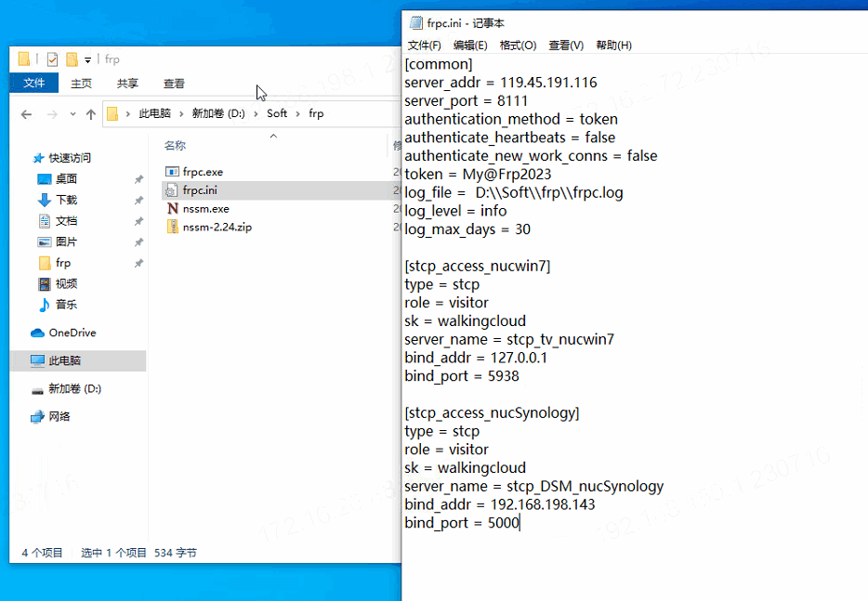868x601 pixels.
Task: Click the token value line in Notepad text
Action: (478, 175)
